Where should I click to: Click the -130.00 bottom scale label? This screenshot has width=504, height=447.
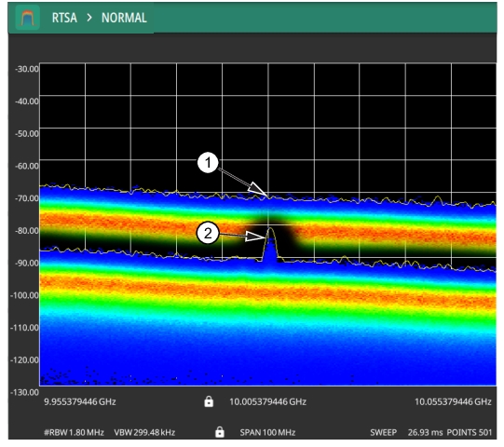click(x=24, y=392)
